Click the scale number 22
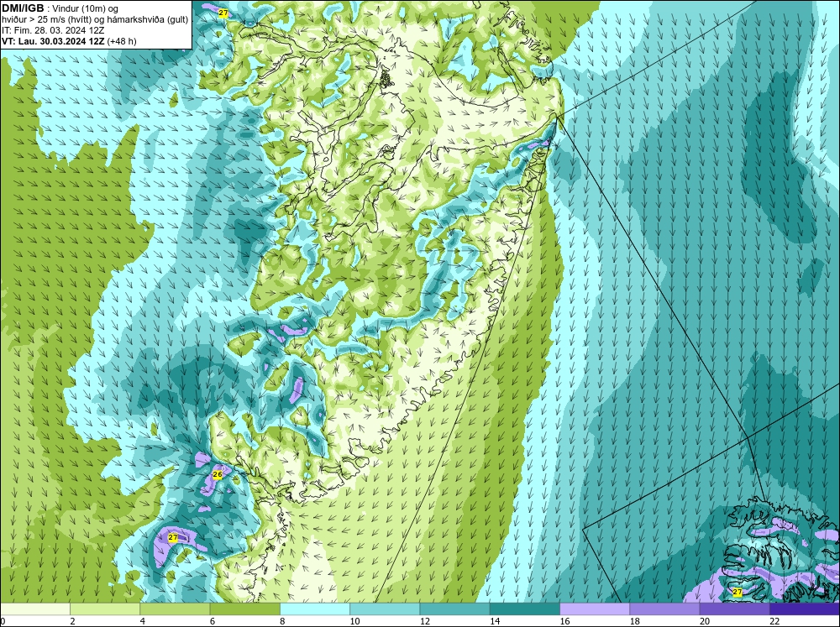 [x=774, y=621]
